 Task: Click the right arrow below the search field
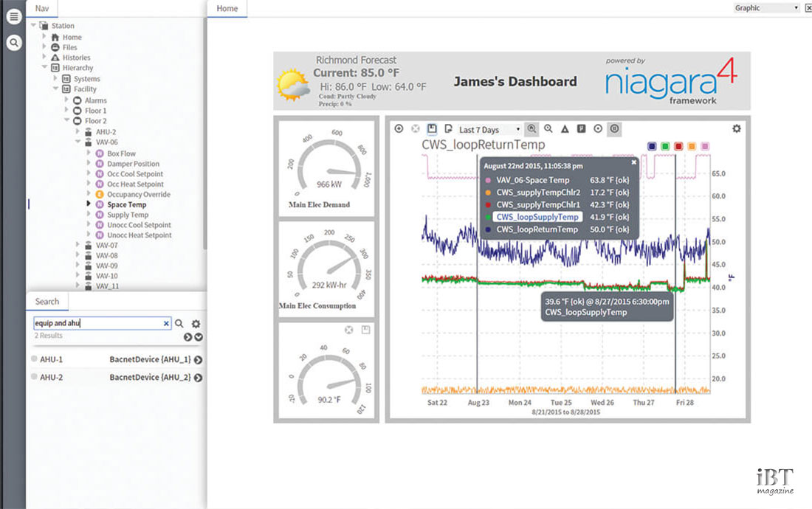[187, 336]
